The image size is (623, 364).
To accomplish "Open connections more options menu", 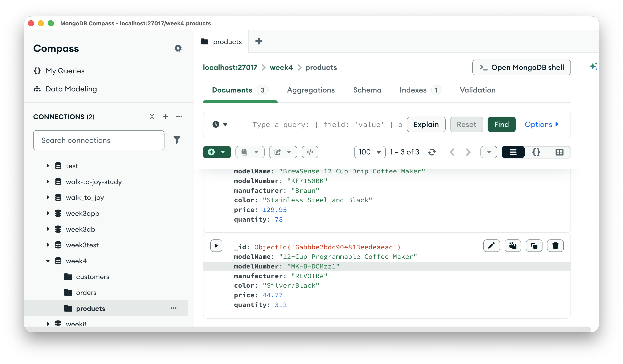I will click(x=179, y=116).
